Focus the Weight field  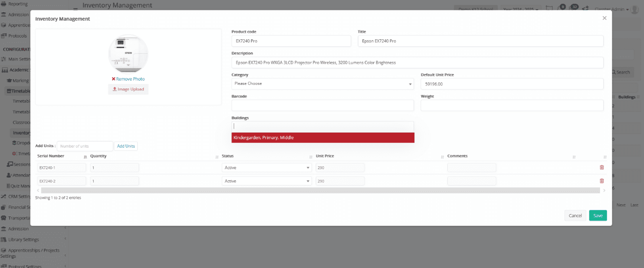coord(512,105)
